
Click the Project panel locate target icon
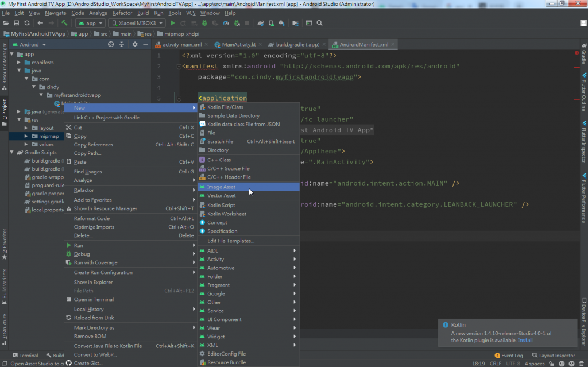(111, 44)
